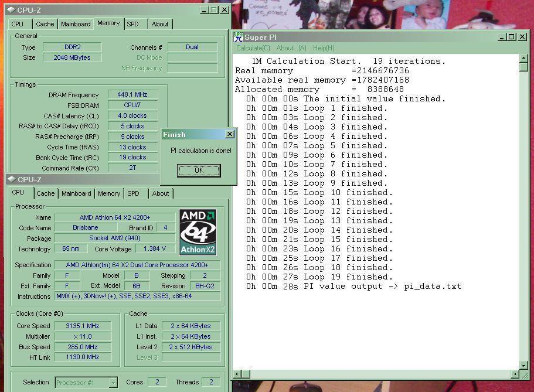Viewport: 534px width, 392px height.
Task: Click the AMD Athlon X2 logo image
Action: (x=198, y=232)
